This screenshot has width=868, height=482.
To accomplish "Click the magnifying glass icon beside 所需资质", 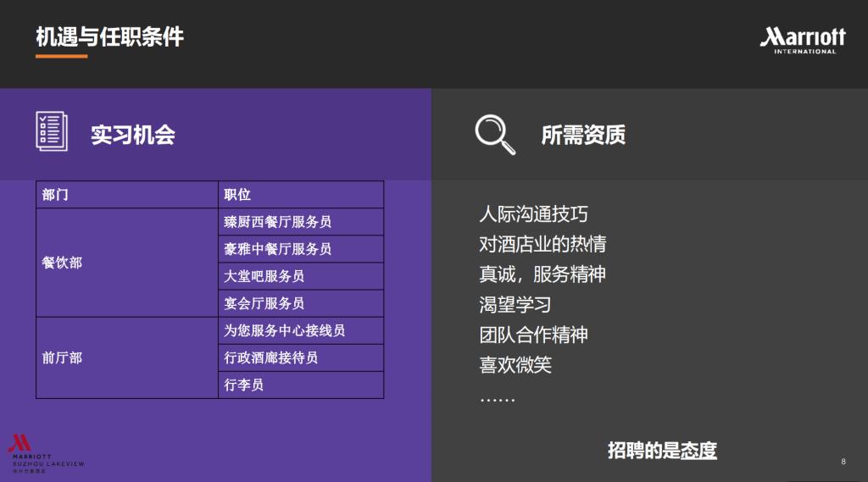I will point(494,135).
